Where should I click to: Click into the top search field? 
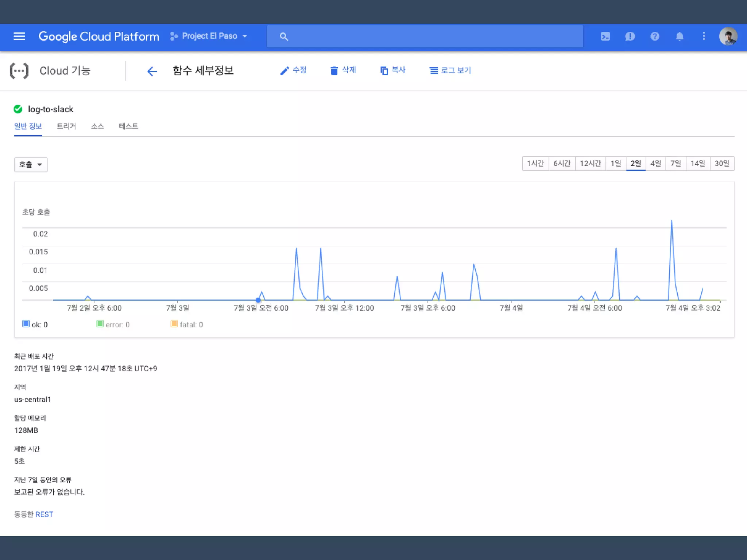pos(425,36)
